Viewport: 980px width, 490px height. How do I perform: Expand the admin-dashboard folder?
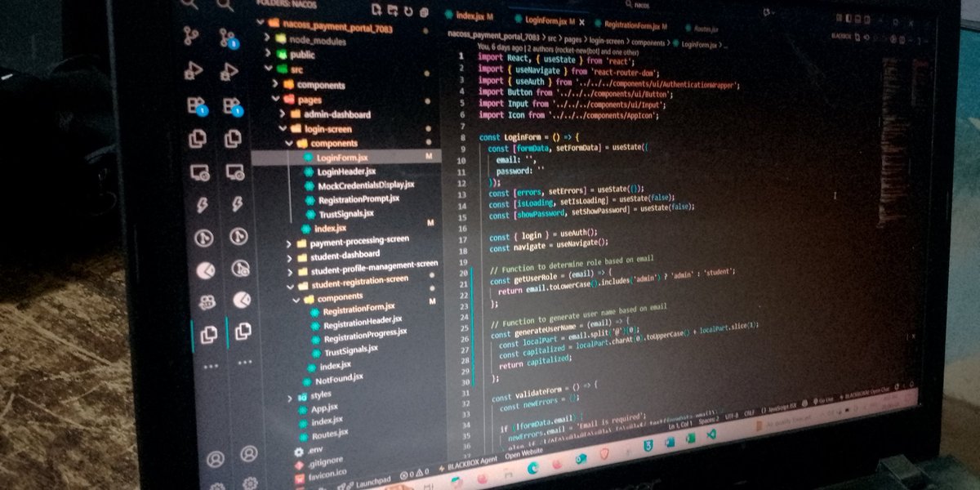click(283, 114)
